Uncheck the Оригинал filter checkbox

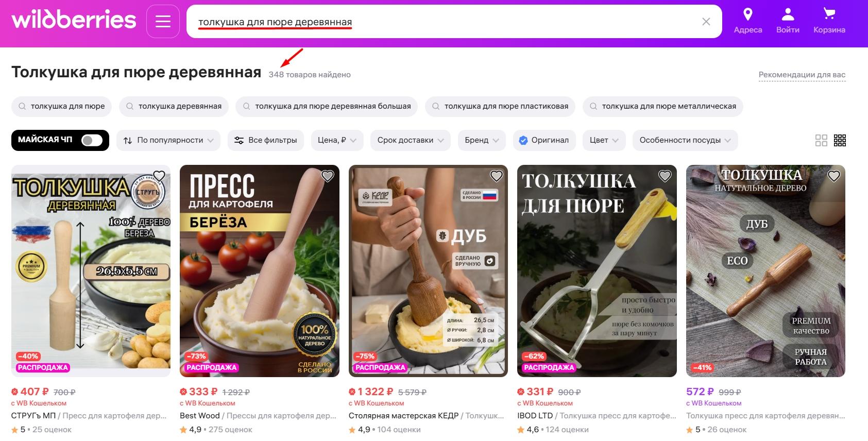coord(523,140)
